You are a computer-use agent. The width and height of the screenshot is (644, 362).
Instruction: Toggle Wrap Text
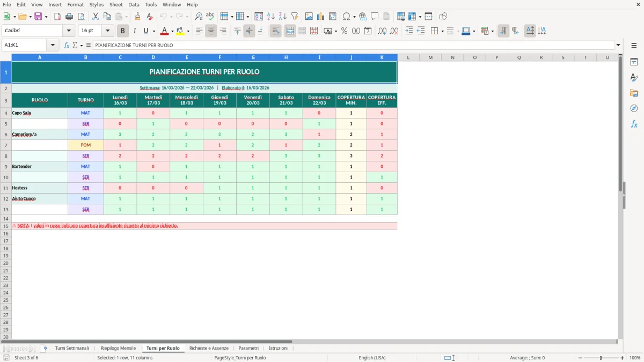coord(275,31)
